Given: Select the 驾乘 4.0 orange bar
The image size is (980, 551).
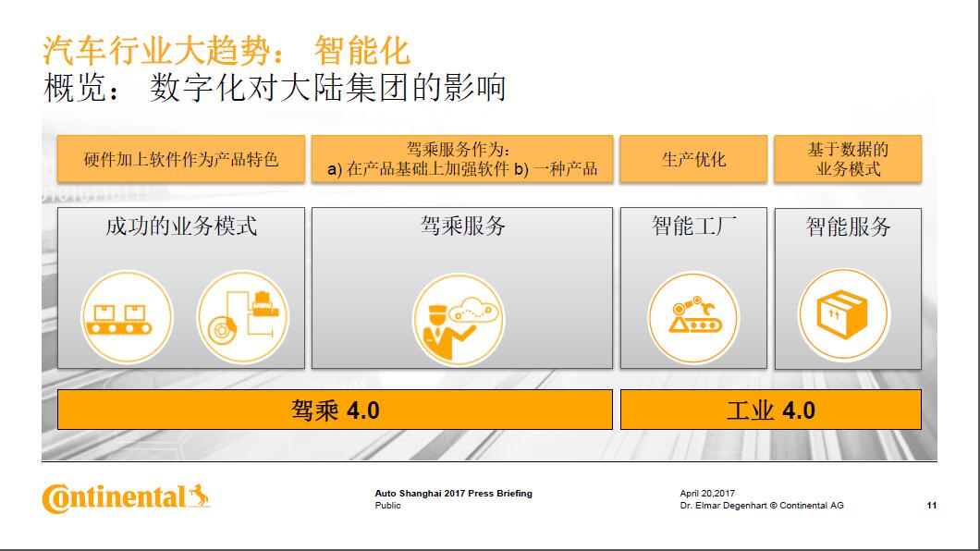Looking at the screenshot, I should pyautogui.click(x=335, y=410).
